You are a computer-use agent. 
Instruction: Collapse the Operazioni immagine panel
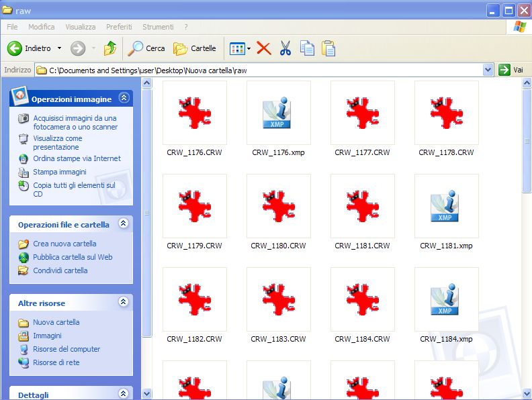tap(124, 98)
